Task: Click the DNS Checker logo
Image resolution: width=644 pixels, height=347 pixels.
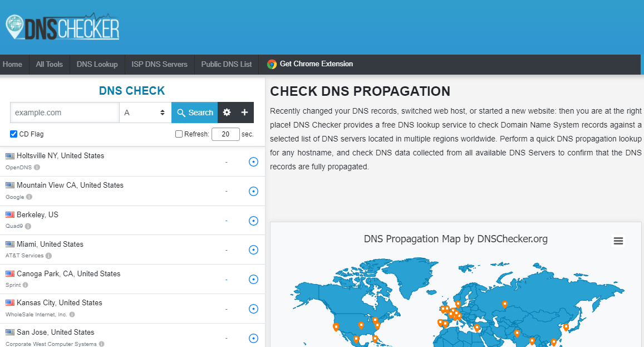Action: [62, 27]
